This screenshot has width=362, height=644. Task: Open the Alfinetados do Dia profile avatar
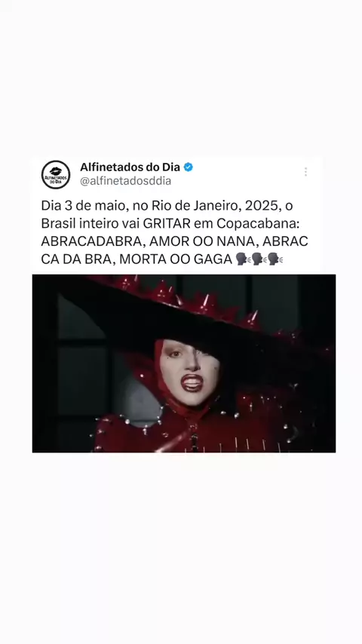click(56, 174)
